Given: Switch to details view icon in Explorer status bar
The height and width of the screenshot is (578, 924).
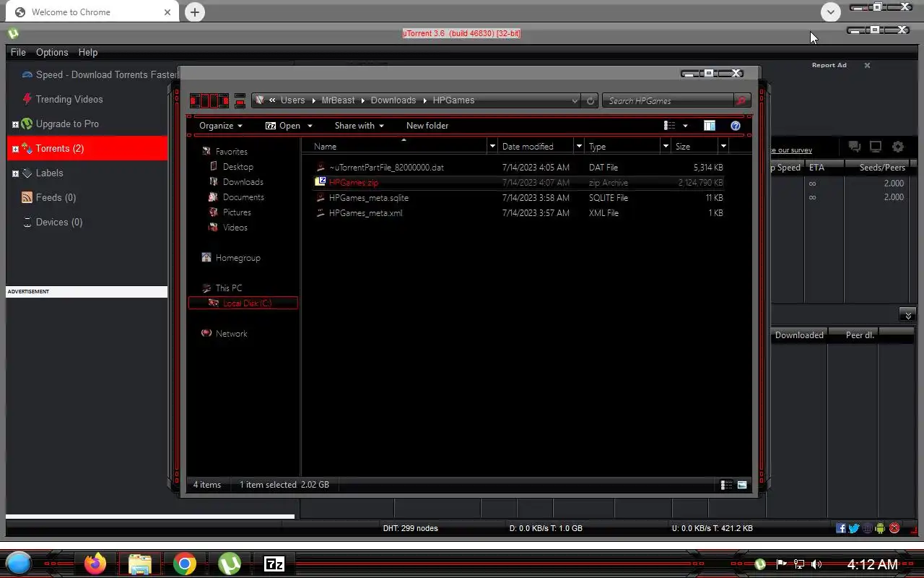Looking at the screenshot, I should point(727,485).
